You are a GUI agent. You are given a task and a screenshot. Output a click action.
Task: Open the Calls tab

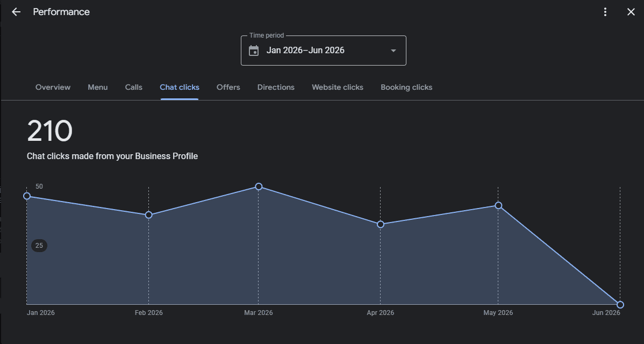[133, 87]
